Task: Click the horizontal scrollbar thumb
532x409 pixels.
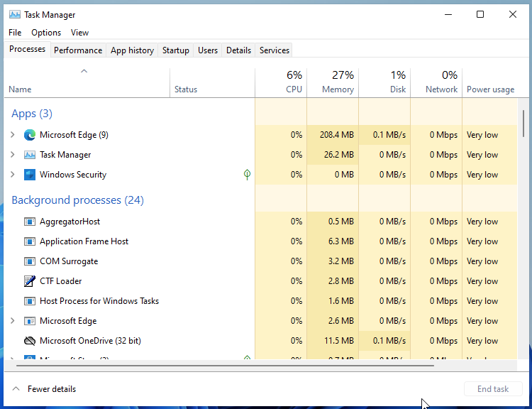Action: [x=225, y=366]
